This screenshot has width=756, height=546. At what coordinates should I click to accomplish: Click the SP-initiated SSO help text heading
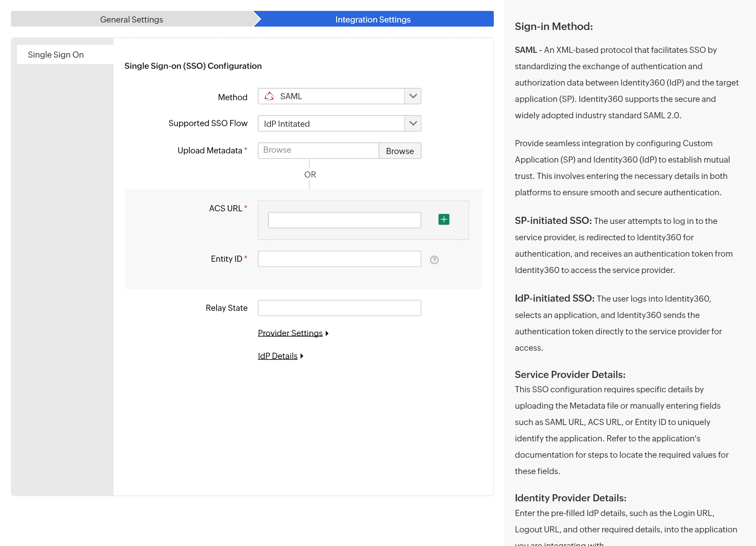coord(553,221)
